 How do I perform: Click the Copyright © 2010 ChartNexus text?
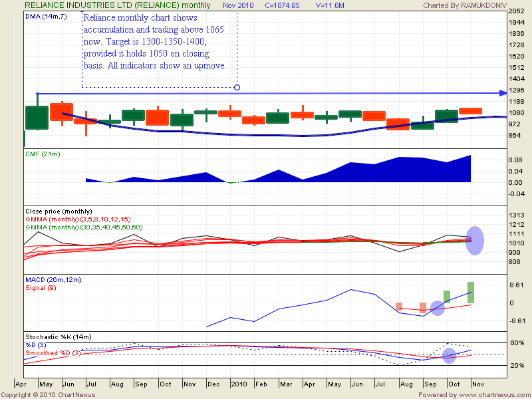48,395
